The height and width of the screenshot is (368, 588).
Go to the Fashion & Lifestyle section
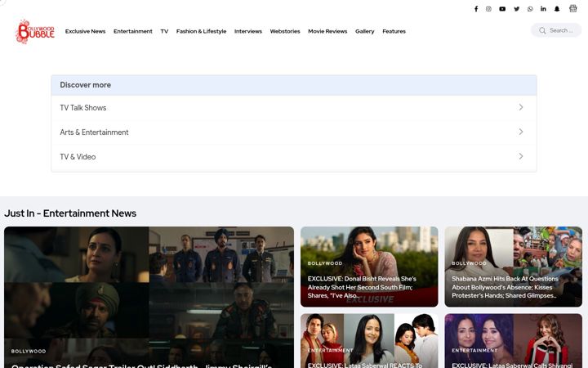(201, 31)
